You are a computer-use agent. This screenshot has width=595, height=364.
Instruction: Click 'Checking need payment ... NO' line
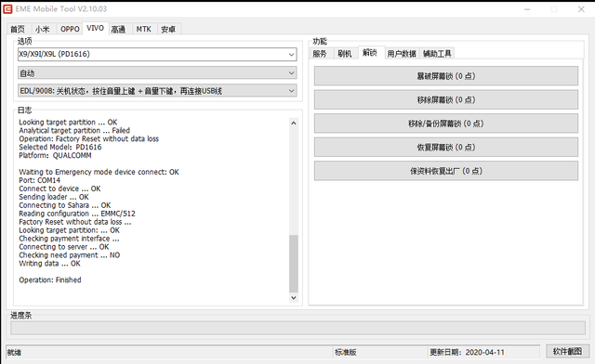point(70,255)
